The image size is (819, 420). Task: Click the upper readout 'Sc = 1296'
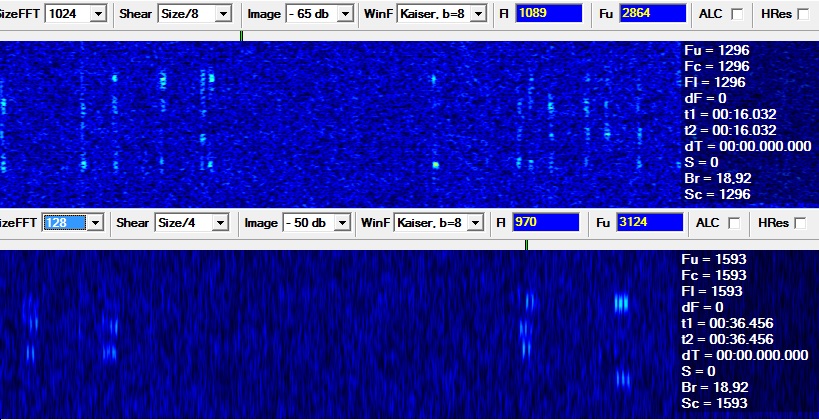point(717,194)
